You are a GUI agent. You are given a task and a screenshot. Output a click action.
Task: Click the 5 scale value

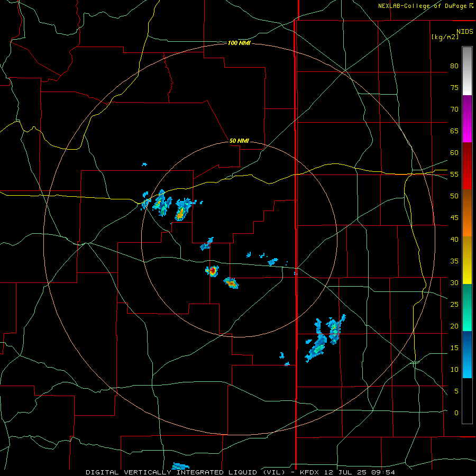[x=456, y=391]
